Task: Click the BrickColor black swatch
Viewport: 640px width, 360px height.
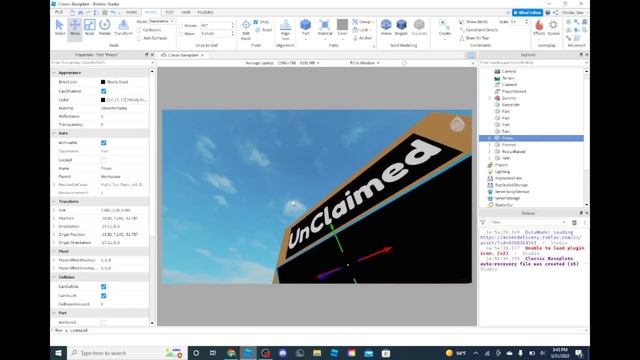Action: [103, 82]
